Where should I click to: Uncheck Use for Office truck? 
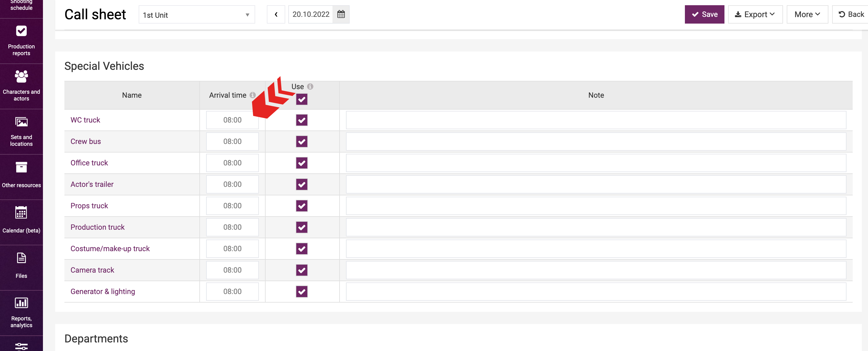[301, 163]
